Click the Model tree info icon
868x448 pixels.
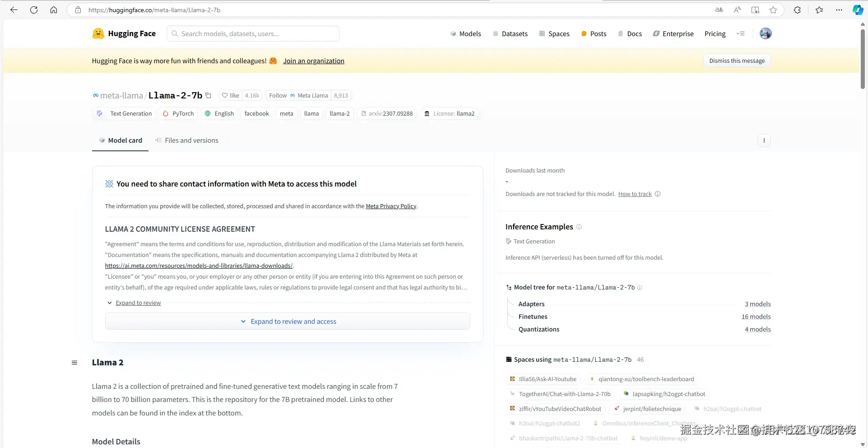click(x=640, y=288)
